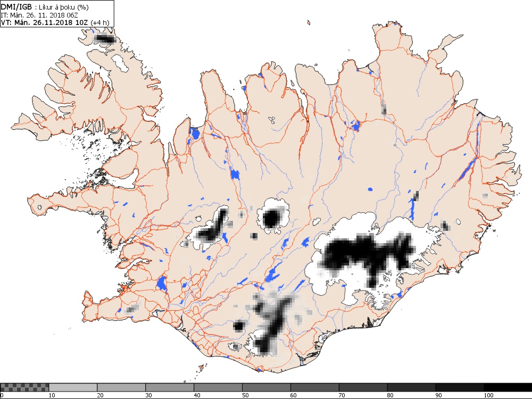Viewport: 532px width, 399px height.
Task: Click the legend label "80"
Action: click(390, 395)
